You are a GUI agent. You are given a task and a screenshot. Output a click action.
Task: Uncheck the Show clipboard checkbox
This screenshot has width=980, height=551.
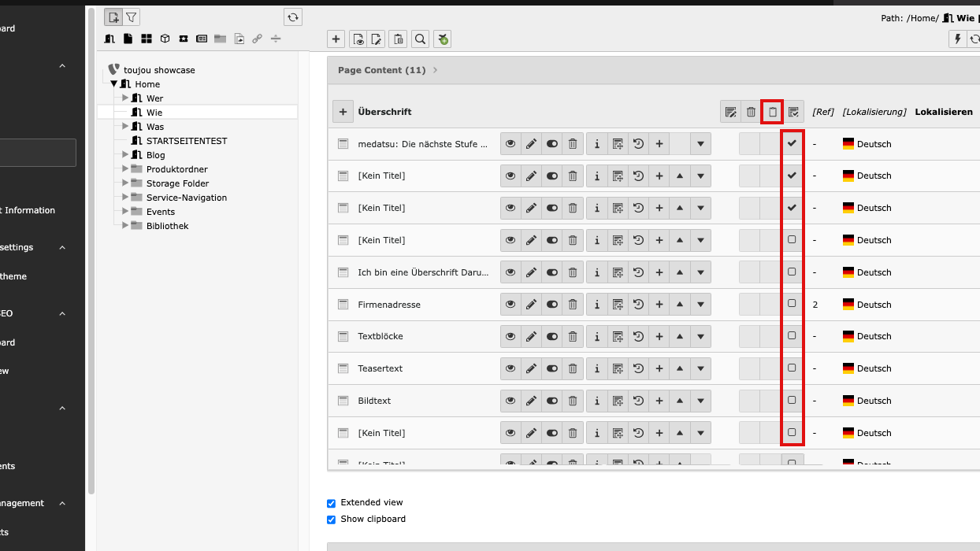point(331,520)
